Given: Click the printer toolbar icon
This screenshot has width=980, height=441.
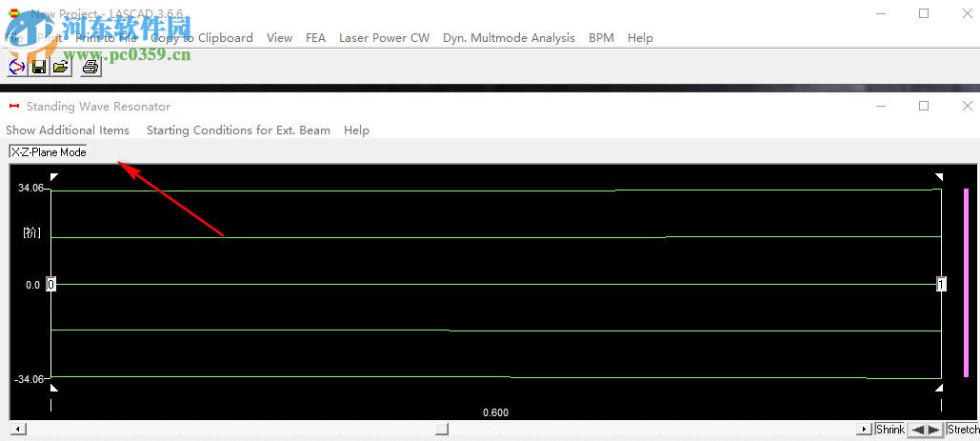Looking at the screenshot, I should [90, 67].
